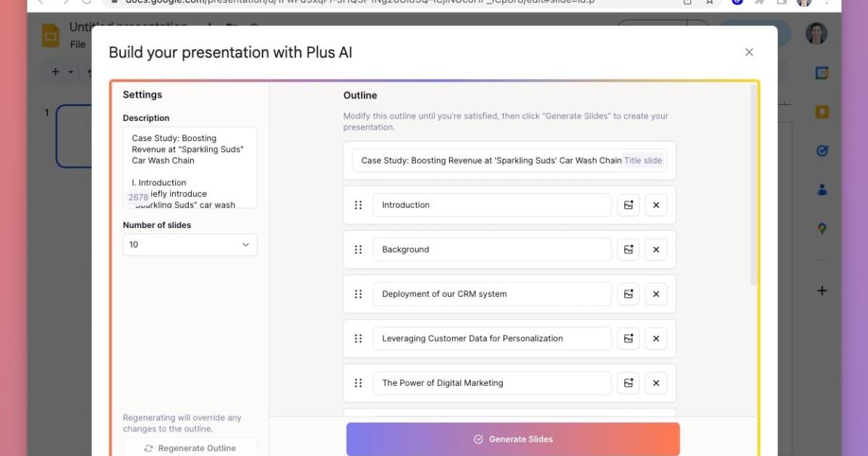Click the add-ons plus icon in sidebar
868x456 pixels.
coord(822,291)
